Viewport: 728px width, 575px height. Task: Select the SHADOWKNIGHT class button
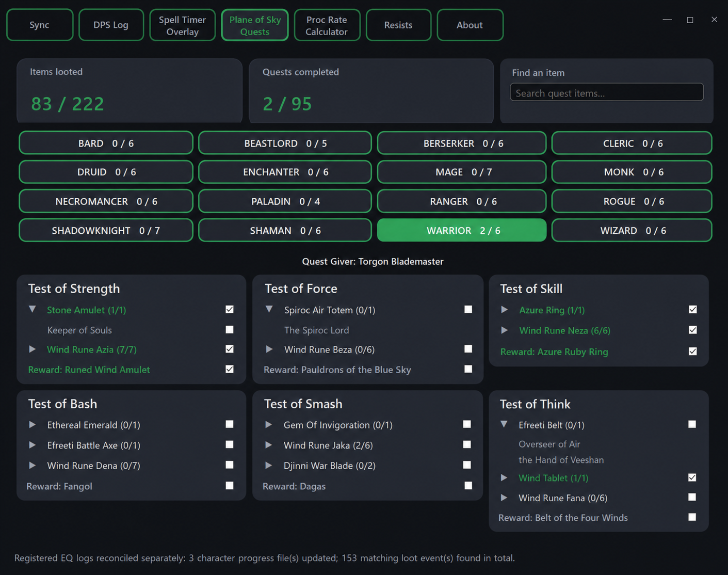(x=106, y=230)
